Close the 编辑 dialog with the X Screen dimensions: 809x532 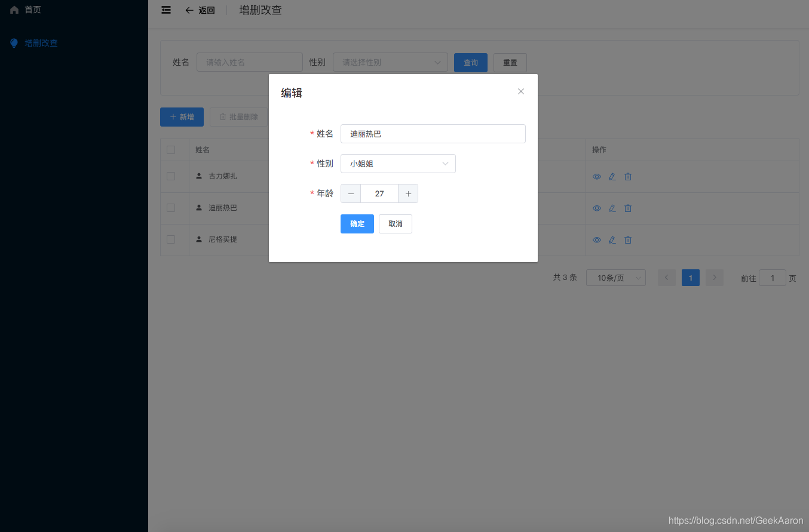point(521,91)
